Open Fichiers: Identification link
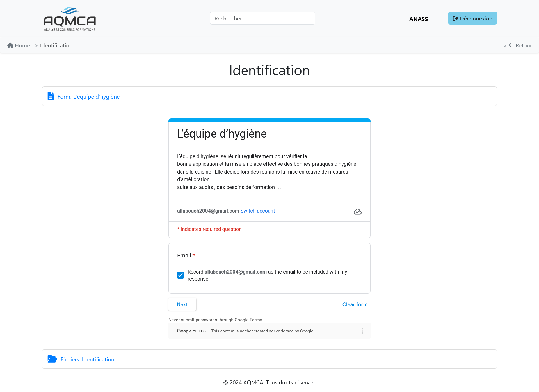The height and width of the screenshot is (392, 539). (x=87, y=359)
